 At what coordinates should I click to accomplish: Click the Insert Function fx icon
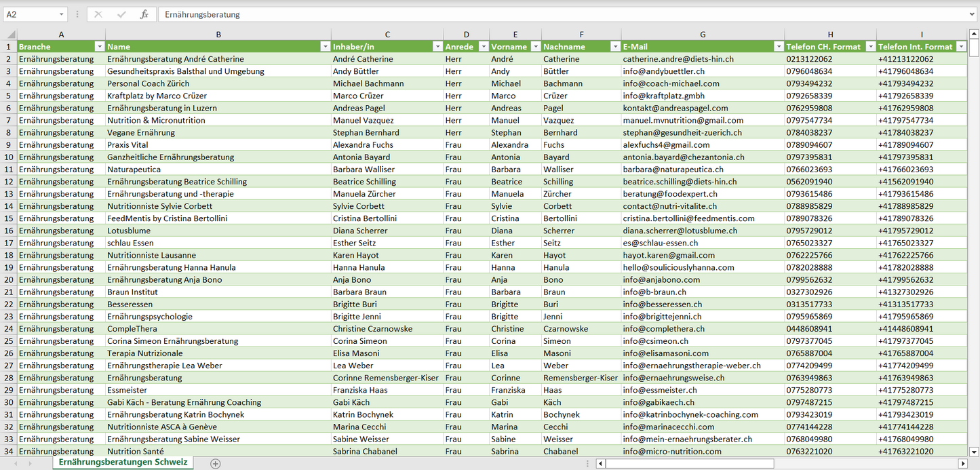tap(144, 14)
